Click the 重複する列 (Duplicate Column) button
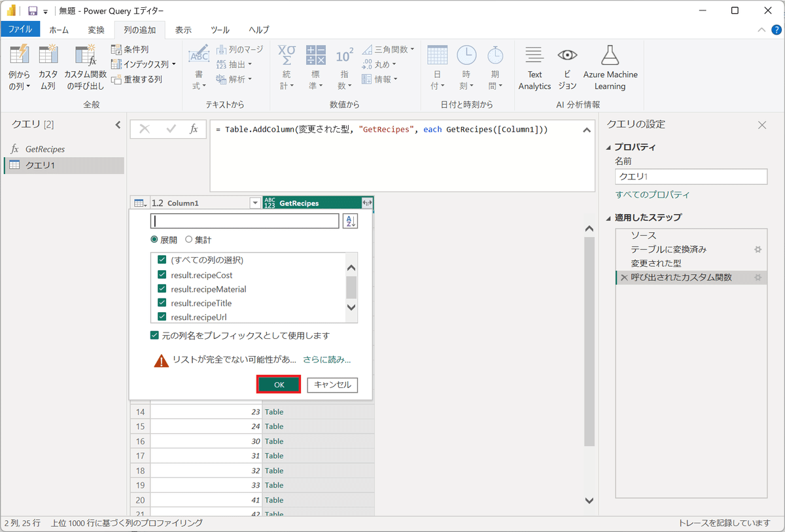Screen dimensions: 785x532 tap(137, 79)
